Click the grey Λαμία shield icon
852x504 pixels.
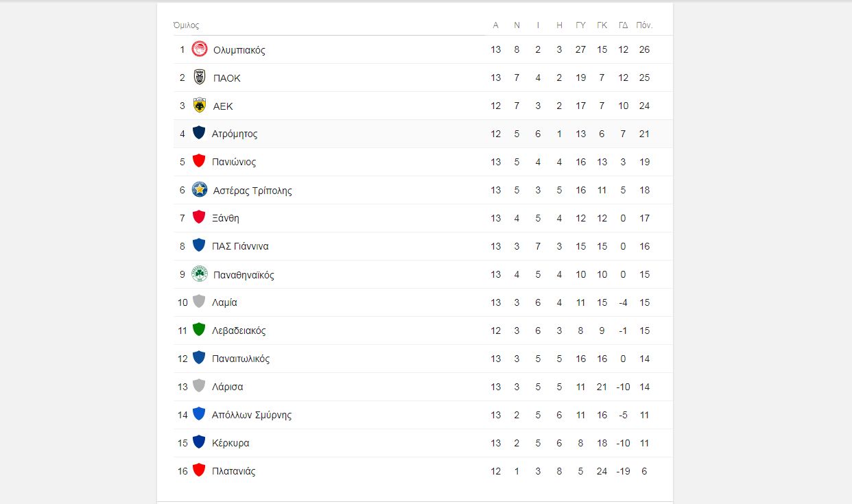(199, 302)
